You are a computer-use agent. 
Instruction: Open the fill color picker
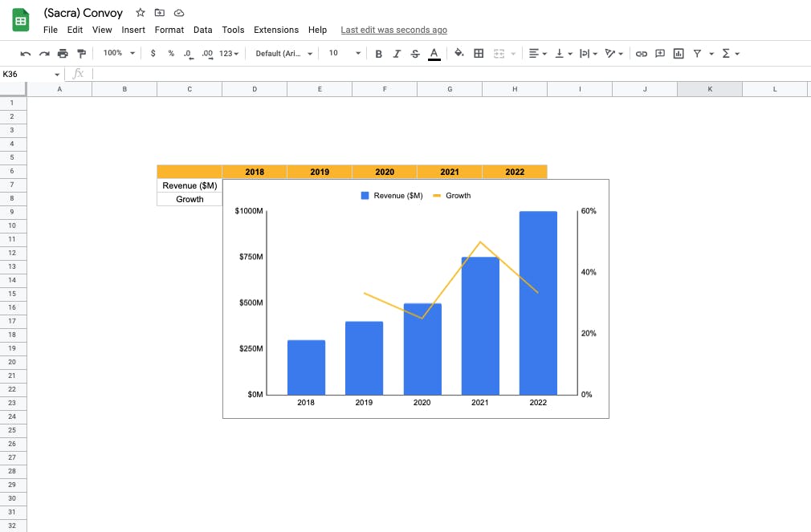point(458,53)
